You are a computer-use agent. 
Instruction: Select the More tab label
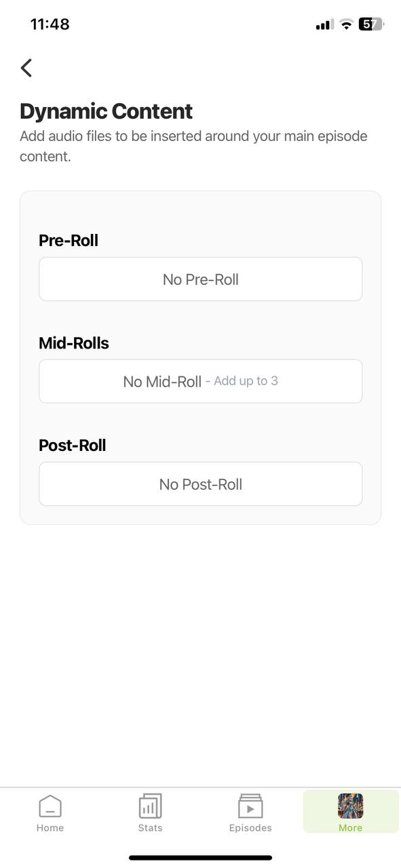(x=351, y=828)
